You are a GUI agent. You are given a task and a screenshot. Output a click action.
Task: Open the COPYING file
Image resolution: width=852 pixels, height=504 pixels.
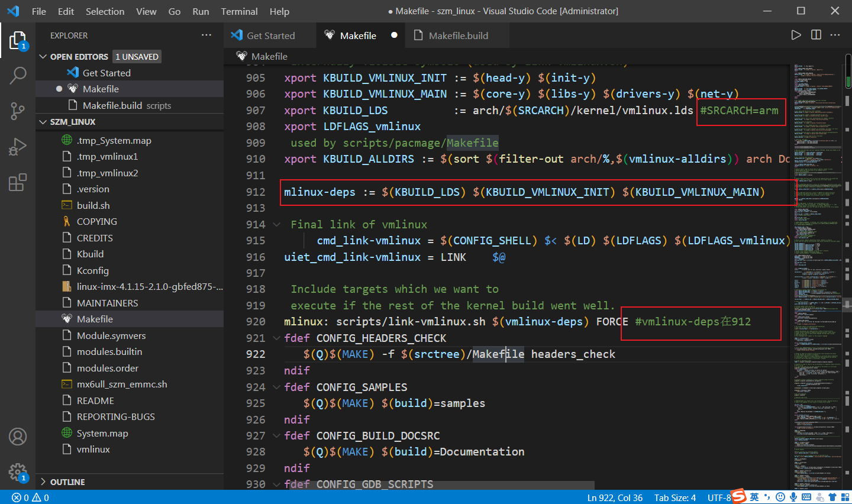coord(130,221)
